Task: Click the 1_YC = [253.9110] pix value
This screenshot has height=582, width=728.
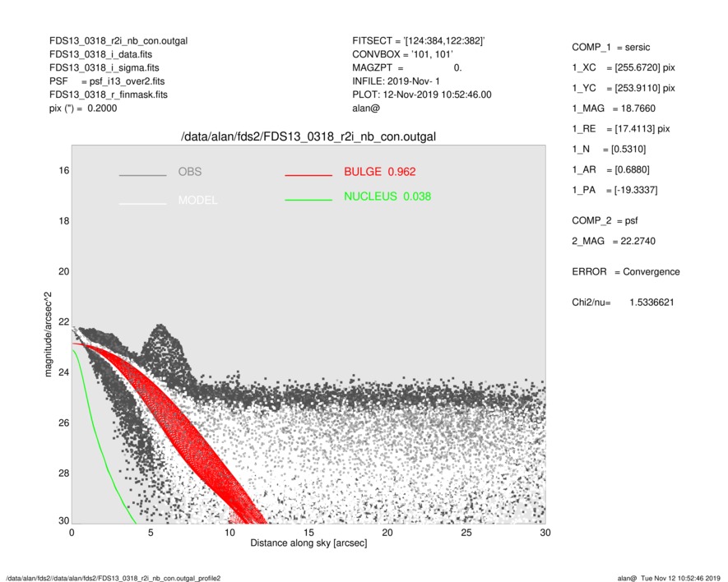Action: pyautogui.click(x=624, y=88)
